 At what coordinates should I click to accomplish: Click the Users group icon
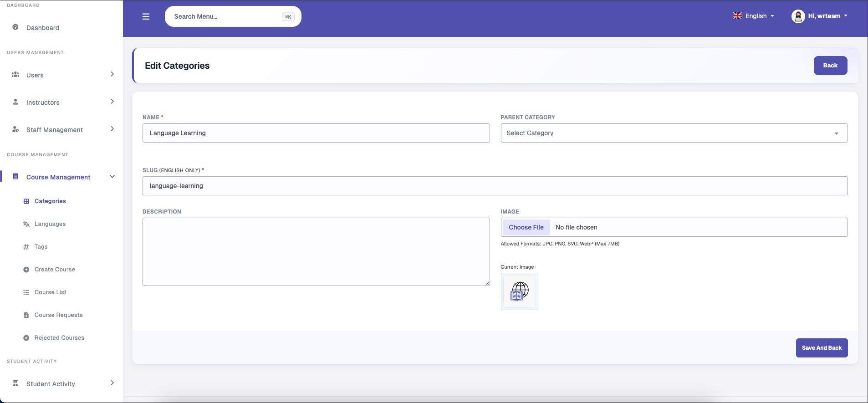15,74
